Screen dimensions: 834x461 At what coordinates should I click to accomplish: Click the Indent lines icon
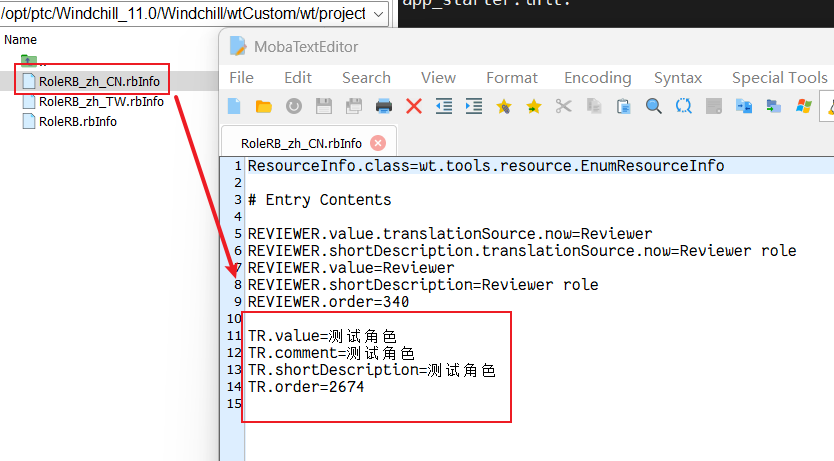tap(474, 106)
